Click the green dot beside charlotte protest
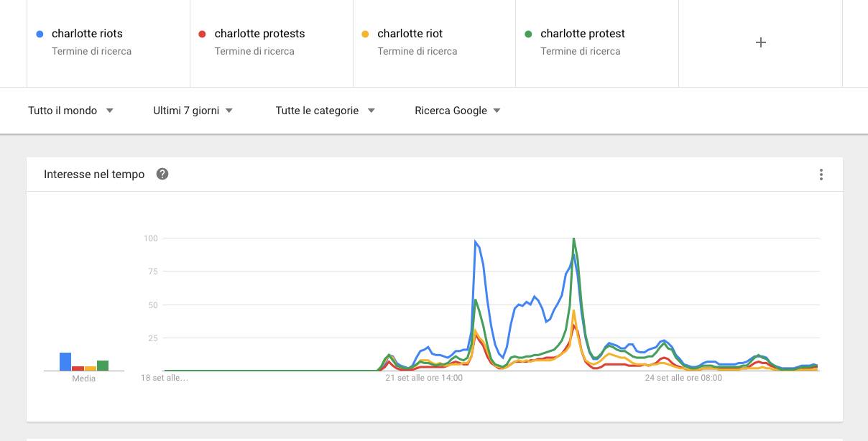This screenshot has width=868, height=441. [528, 34]
